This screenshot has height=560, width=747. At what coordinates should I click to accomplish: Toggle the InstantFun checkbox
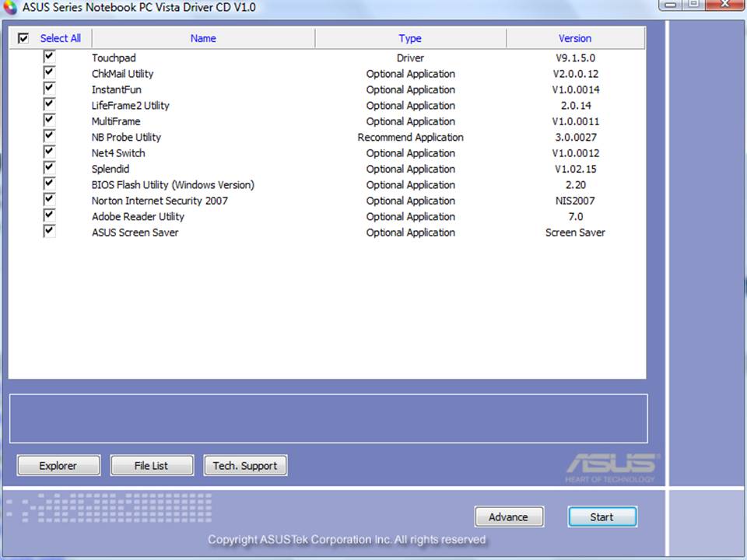tap(49, 89)
